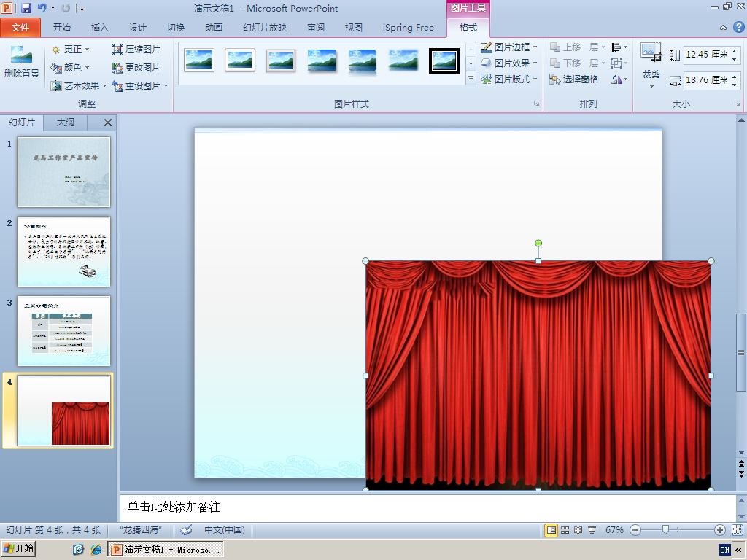Open Picture Styles dialog launcher

536,104
